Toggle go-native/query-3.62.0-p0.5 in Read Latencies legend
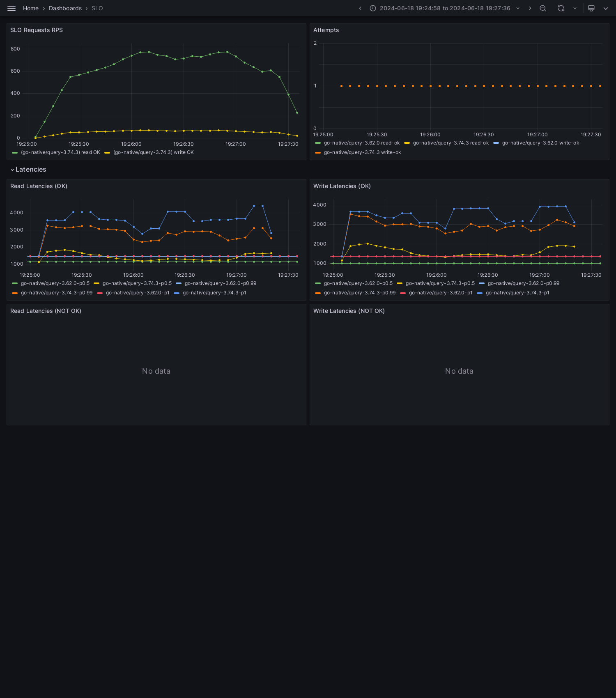Screen dimensions: 616x698 (x=55, y=283)
